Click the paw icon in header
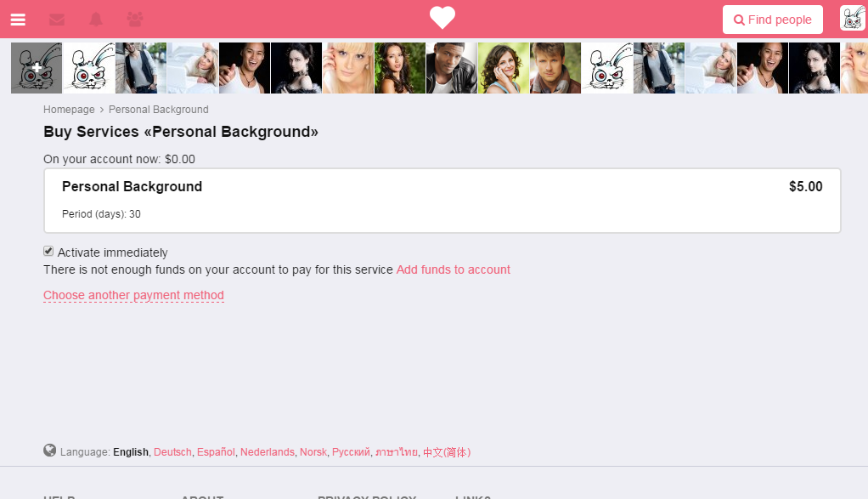 pyautogui.click(x=134, y=20)
